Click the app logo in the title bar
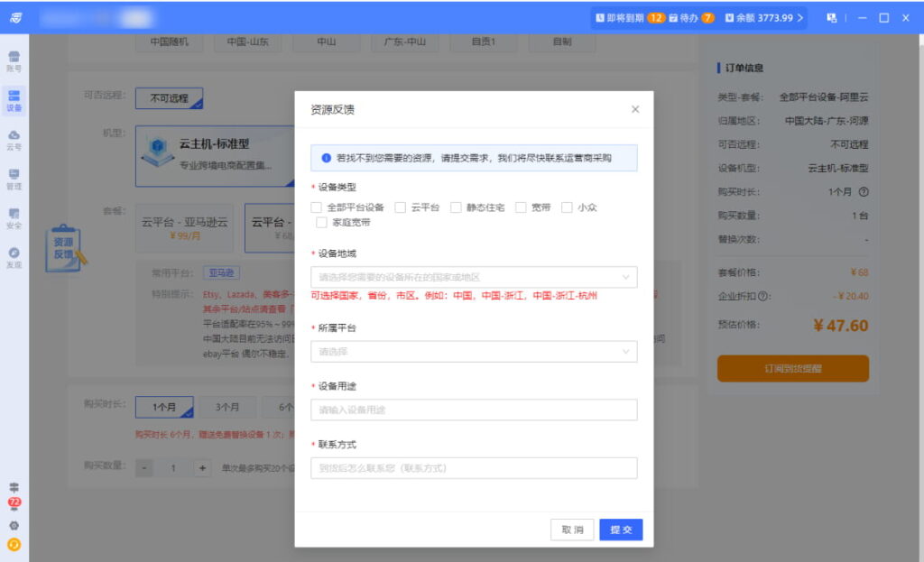Image resolution: width=924 pixels, height=562 pixels. click(x=16, y=18)
